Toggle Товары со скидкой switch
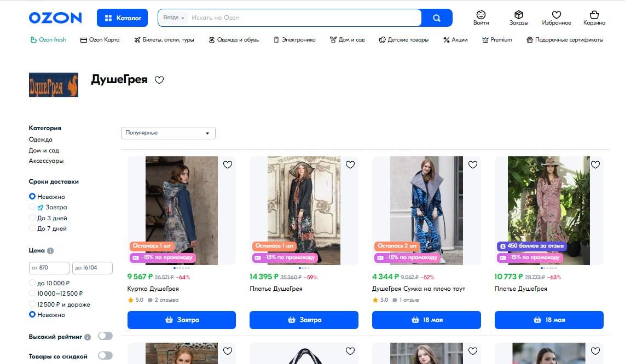 coord(105,356)
